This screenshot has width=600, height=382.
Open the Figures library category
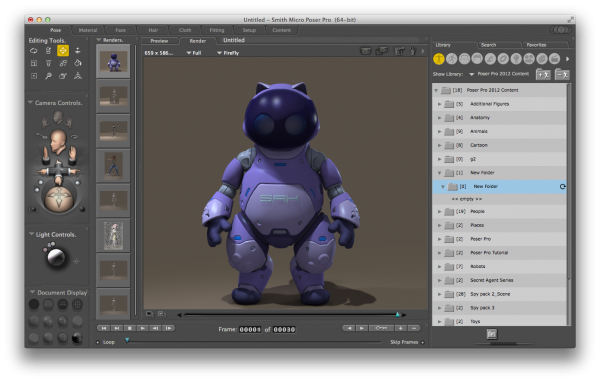pos(439,59)
